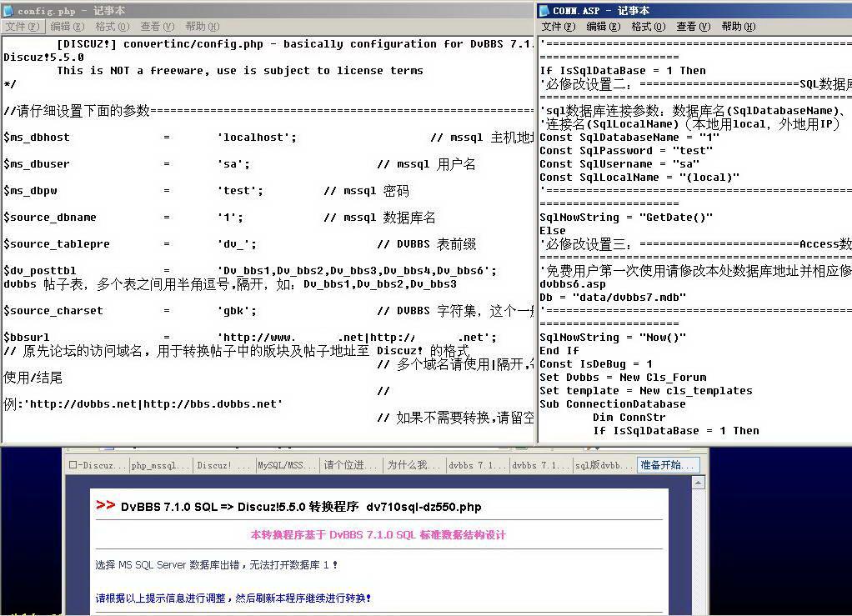Click the 'Const SqlUsername' line in CONN.ASP
This screenshot has width=852, height=616.
pos(619,164)
